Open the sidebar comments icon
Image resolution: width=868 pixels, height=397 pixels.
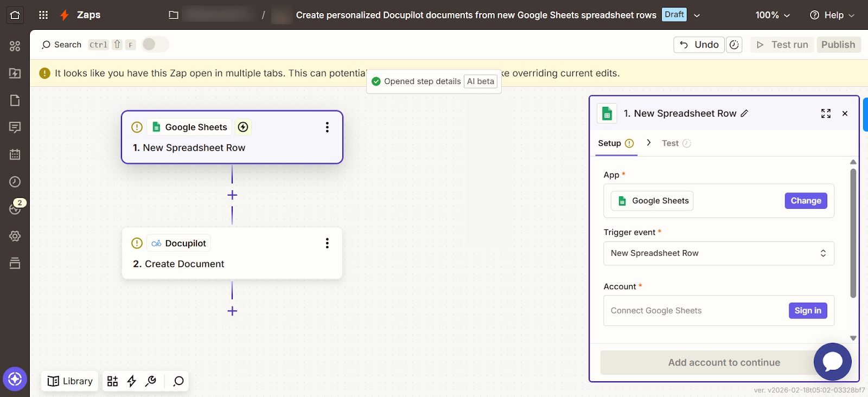coord(15,127)
